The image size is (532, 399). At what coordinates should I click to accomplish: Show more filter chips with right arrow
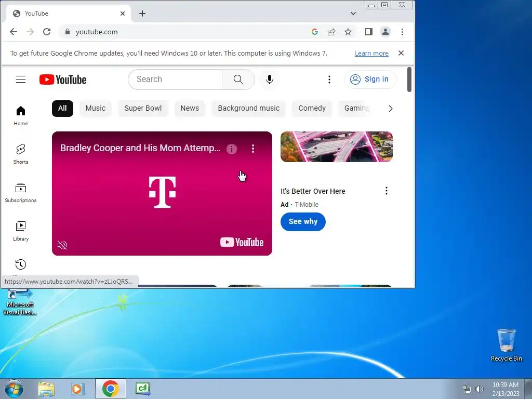coord(391,109)
